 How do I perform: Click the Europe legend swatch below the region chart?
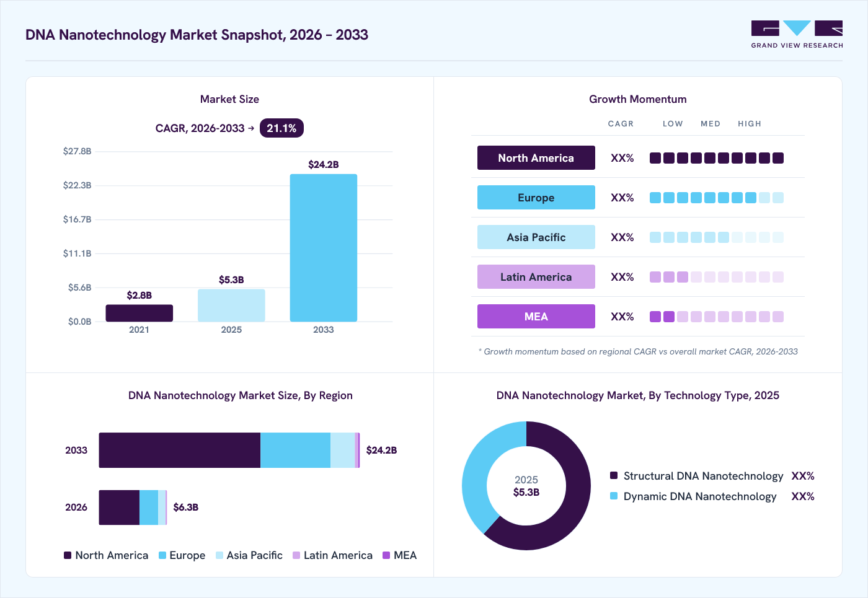coord(162,555)
